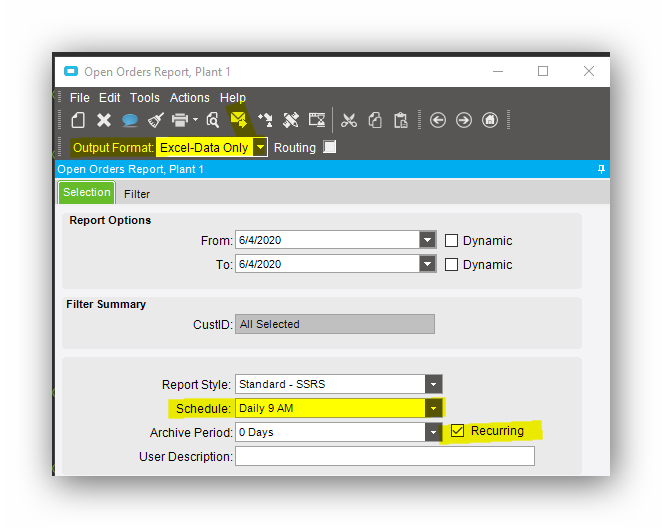This screenshot has height=528, width=662.
Task: Click the pin icon on blue header
Action: tap(601, 169)
